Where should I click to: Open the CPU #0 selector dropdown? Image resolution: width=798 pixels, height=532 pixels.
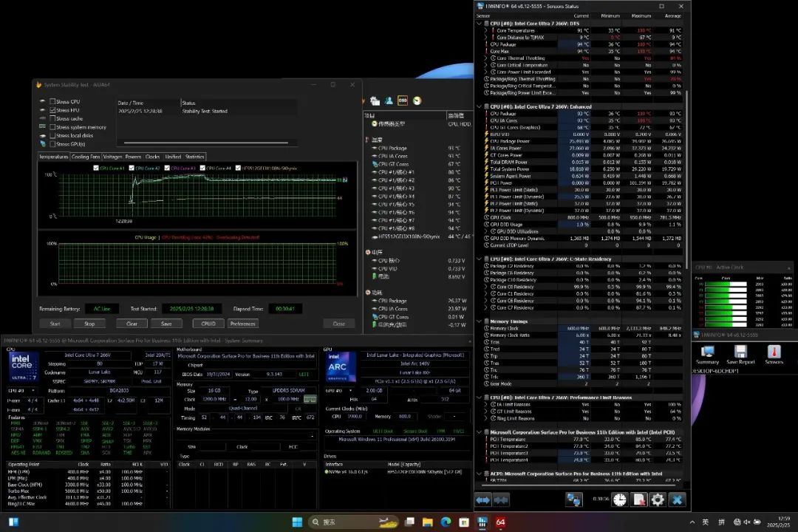tap(22, 391)
